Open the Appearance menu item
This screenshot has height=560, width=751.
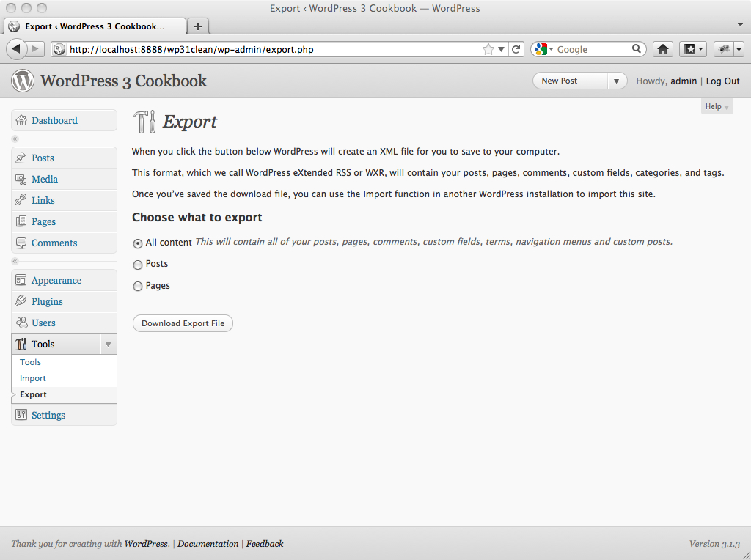pos(64,280)
